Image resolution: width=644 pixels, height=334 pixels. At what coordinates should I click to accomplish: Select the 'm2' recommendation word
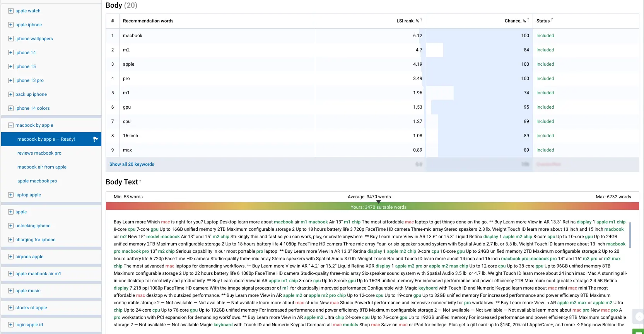[x=126, y=50]
